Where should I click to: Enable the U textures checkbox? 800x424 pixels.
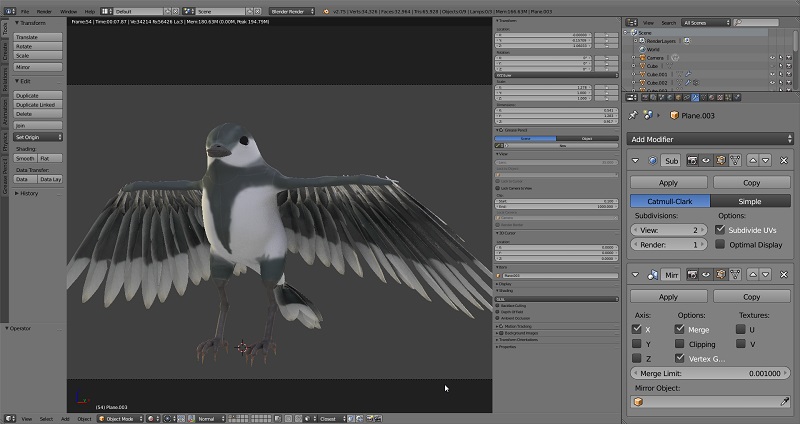tap(740, 329)
